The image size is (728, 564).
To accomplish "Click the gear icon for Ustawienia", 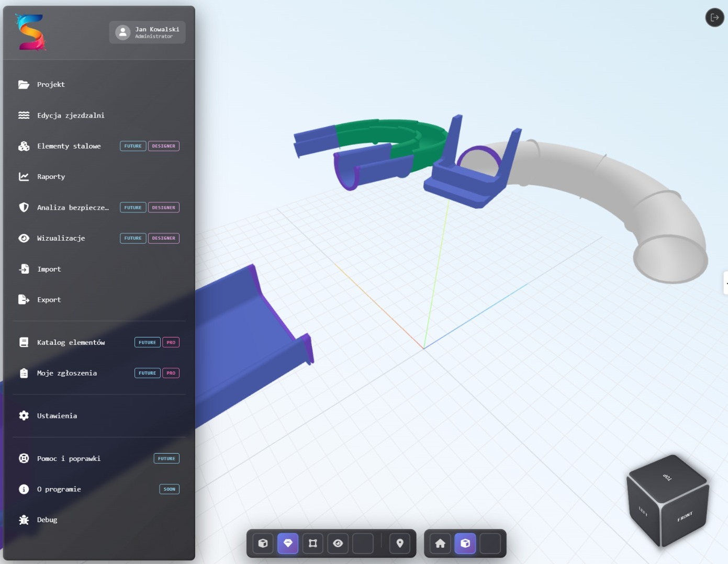I will point(24,415).
